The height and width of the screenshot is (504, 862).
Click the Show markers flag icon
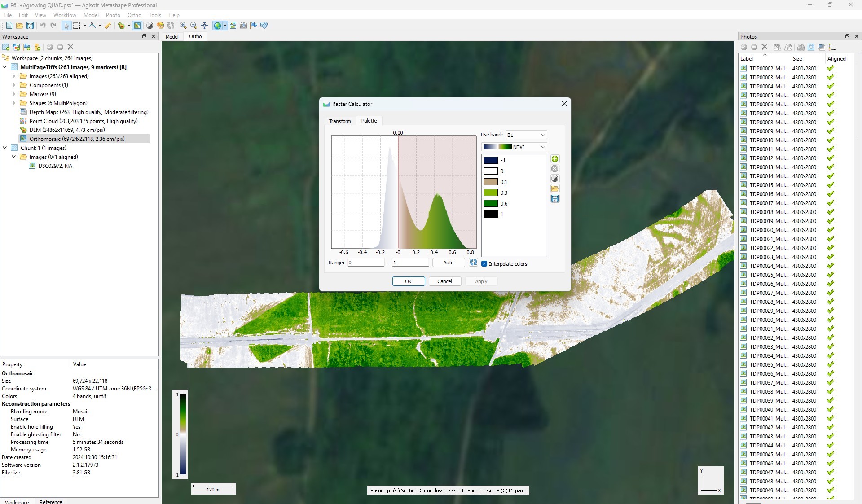tap(254, 26)
